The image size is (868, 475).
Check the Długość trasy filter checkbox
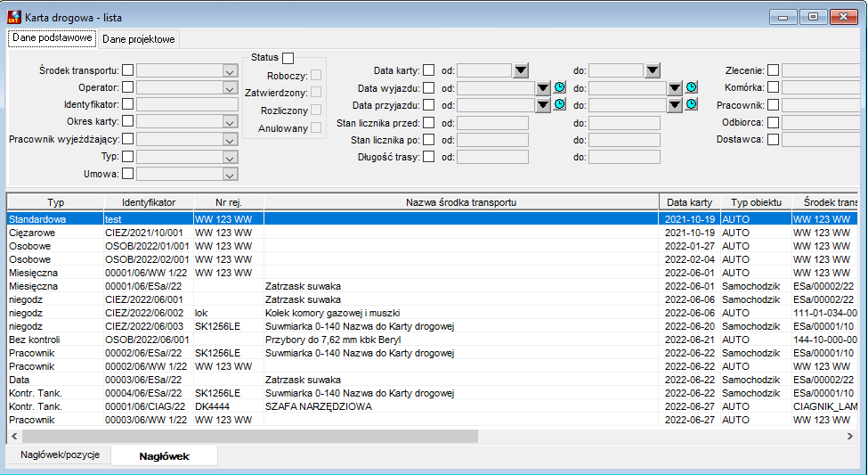pos(428,157)
